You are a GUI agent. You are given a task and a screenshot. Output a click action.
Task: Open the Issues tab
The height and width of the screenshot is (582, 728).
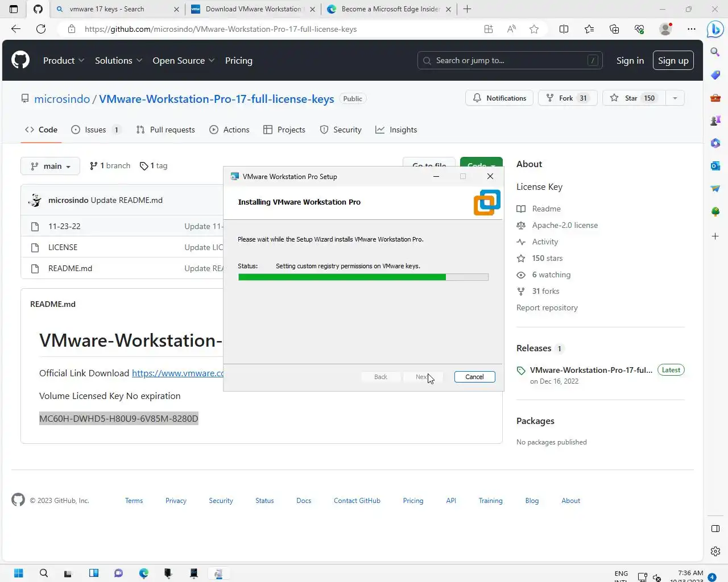click(96, 130)
